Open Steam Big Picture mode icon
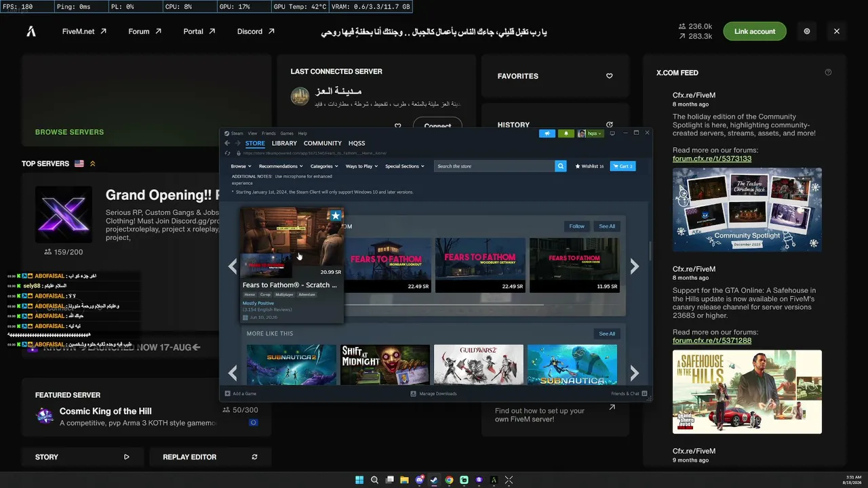This screenshot has height=488, width=868. [612, 134]
